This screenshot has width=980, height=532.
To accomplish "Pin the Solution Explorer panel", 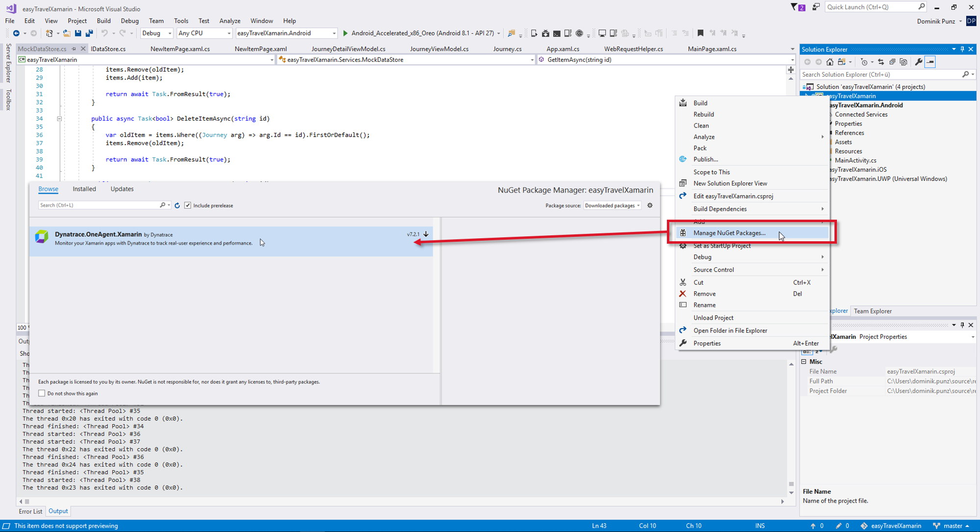I will coord(962,49).
